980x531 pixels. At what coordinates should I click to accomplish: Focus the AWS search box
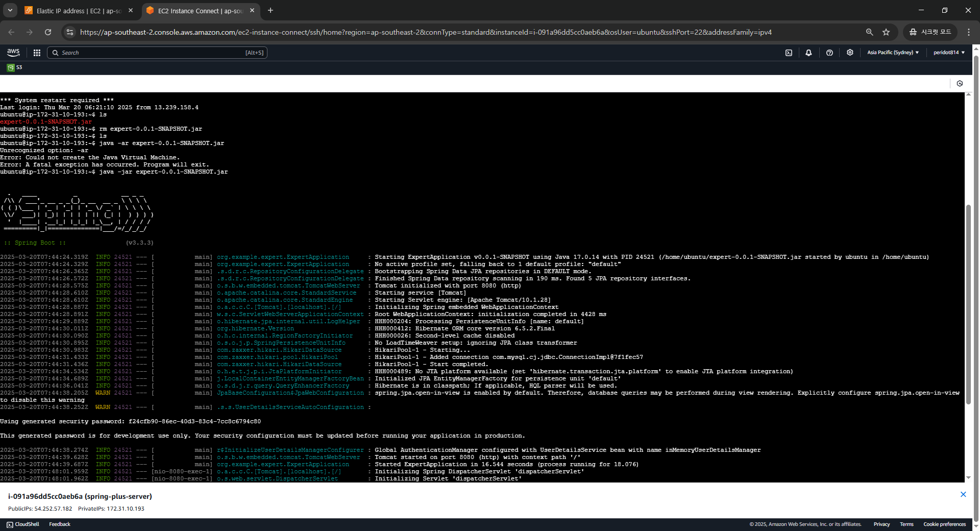point(157,53)
